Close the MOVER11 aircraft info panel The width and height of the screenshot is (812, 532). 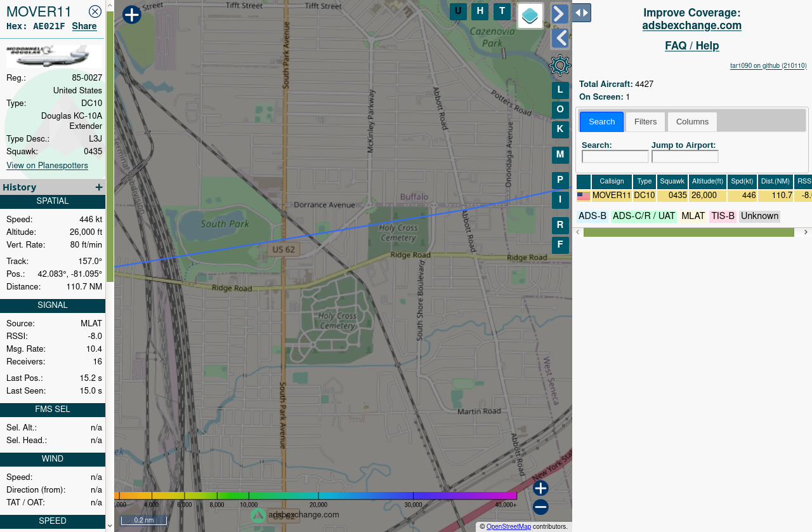click(x=95, y=11)
